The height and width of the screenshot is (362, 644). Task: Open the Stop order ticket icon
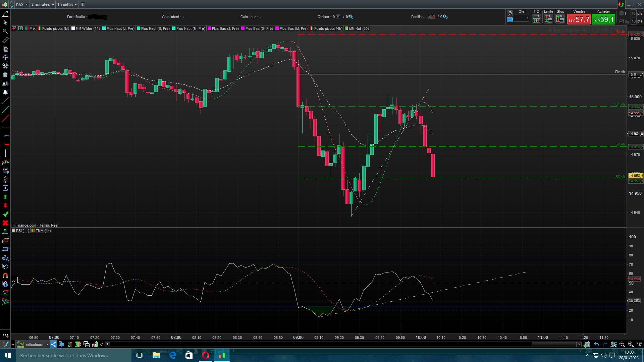pyautogui.click(x=560, y=19)
